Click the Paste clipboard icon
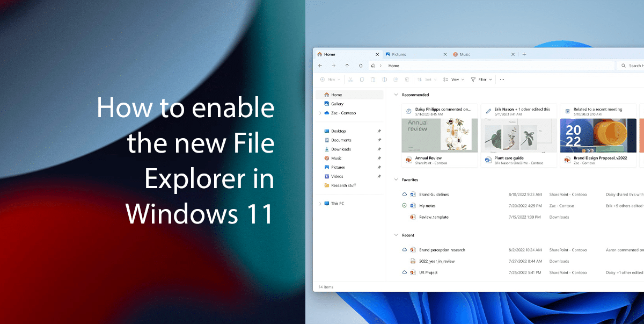This screenshot has width=644, height=324. 373,80
